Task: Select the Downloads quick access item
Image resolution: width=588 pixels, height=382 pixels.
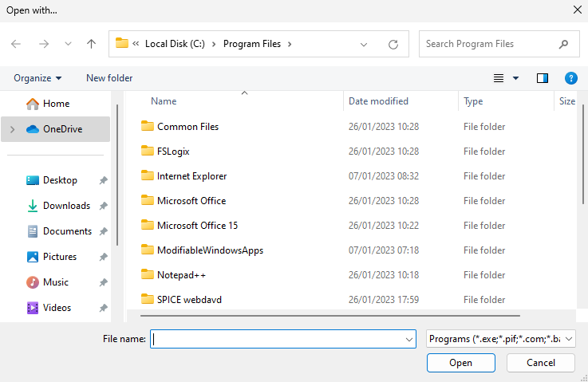Action: pos(66,206)
